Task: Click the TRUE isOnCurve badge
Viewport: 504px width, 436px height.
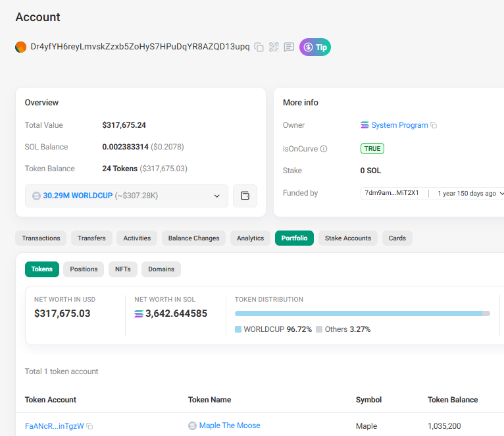Action: [x=372, y=149]
